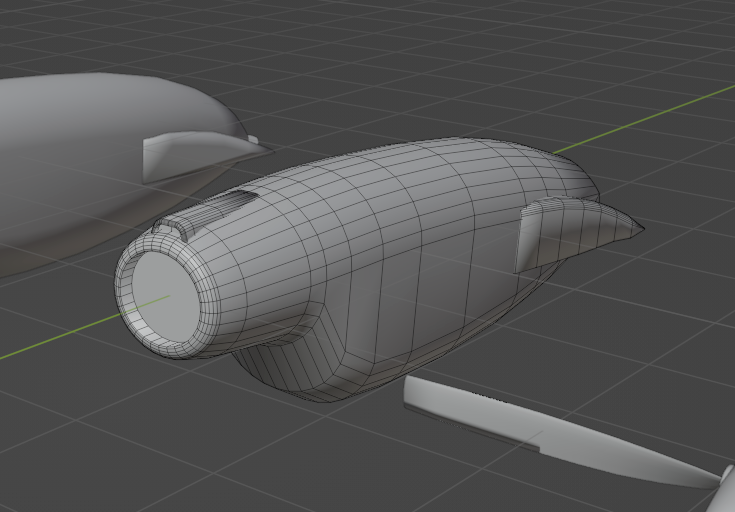Click the fin on the smooth gray nacelle
This screenshot has width=735, height=512.
click(x=190, y=155)
